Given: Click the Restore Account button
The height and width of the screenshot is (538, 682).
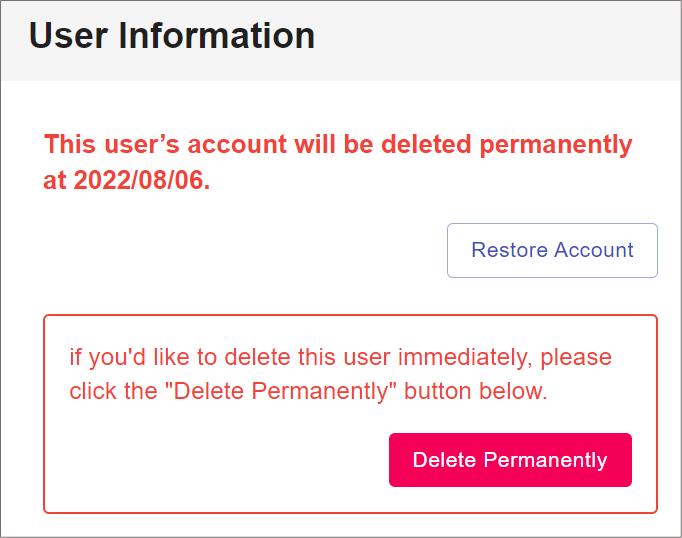Looking at the screenshot, I should [552, 250].
